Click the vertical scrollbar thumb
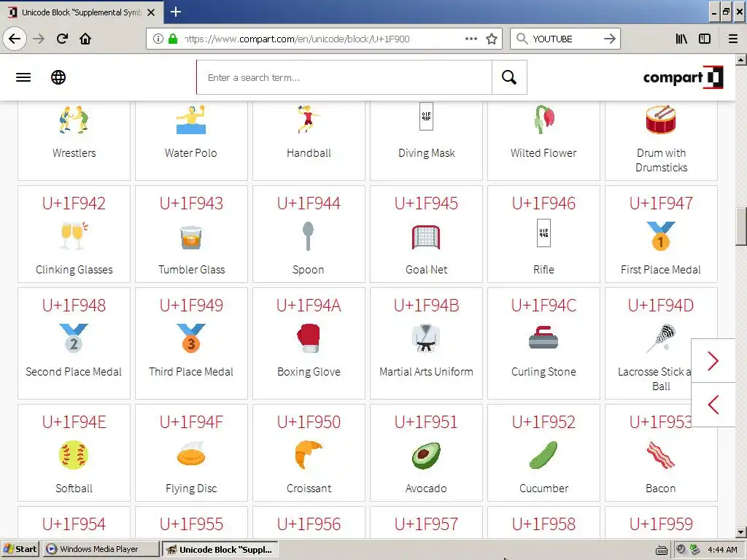 pyautogui.click(x=741, y=227)
